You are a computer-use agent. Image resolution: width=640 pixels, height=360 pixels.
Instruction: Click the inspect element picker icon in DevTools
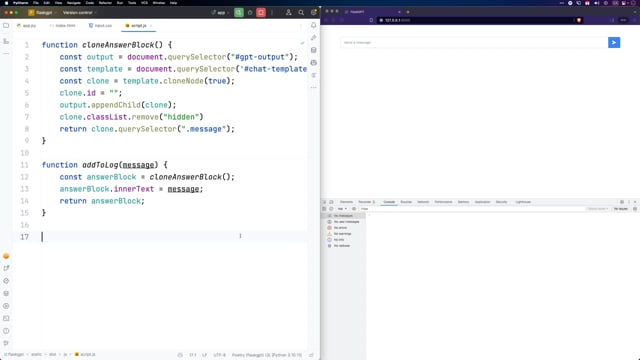pyautogui.click(x=324, y=202)
